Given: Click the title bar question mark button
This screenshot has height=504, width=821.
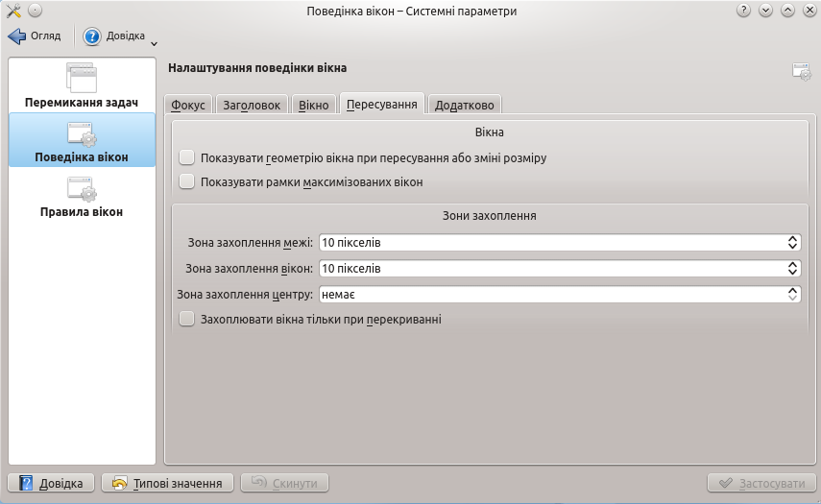Looking at the screenshot, I should 743,11.
